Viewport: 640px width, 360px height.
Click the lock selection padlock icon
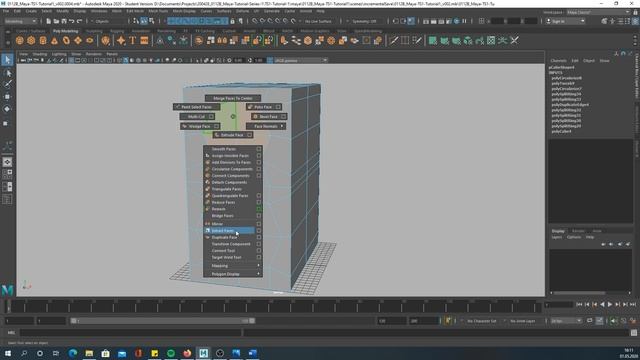tap(233, 21)
